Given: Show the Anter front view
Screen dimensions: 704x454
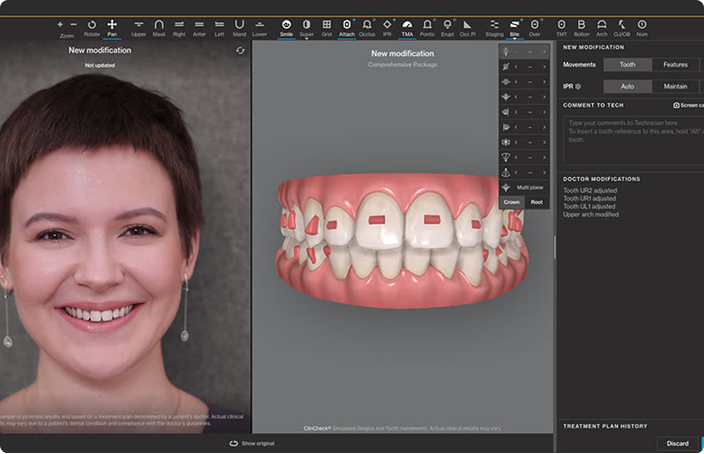Looking at the screenshot, I should (x=199, y=27).
